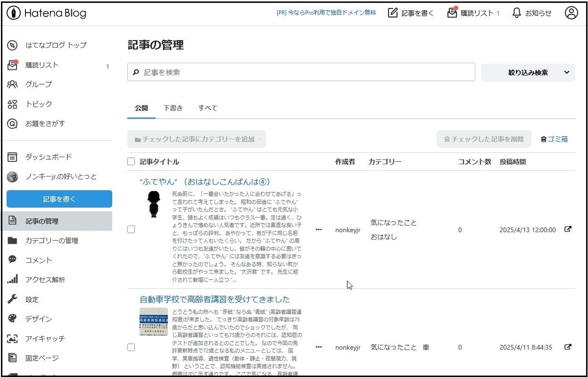Screen dimensions: 588x377
Task: Open the three-dots menu for 自動車学校 article
Action: [x=319, y=347]
